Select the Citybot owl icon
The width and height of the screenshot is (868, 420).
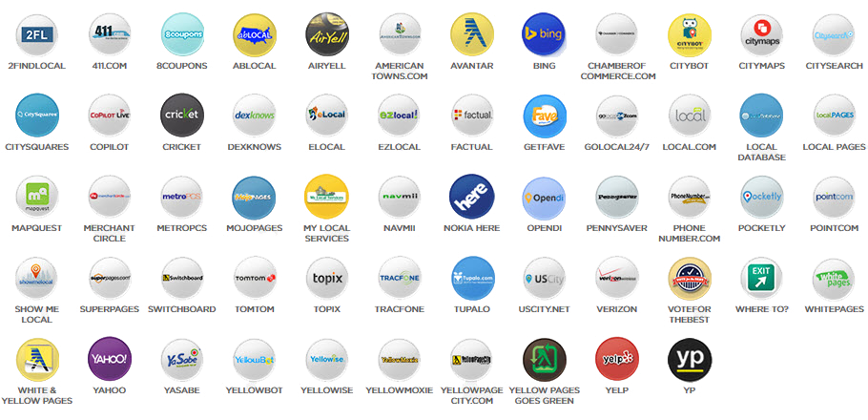pyautogui.click(x=690, y=35)
